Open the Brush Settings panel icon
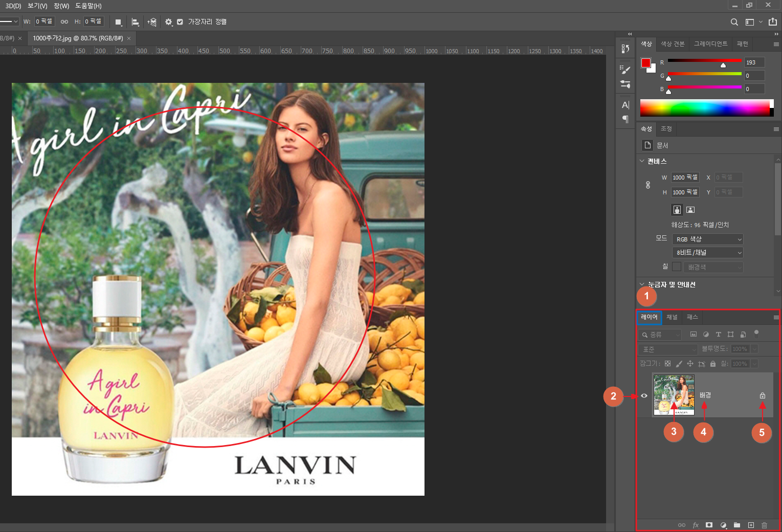Image resolution: width=782 pixels, height=532 pixels. click(625, 70)
